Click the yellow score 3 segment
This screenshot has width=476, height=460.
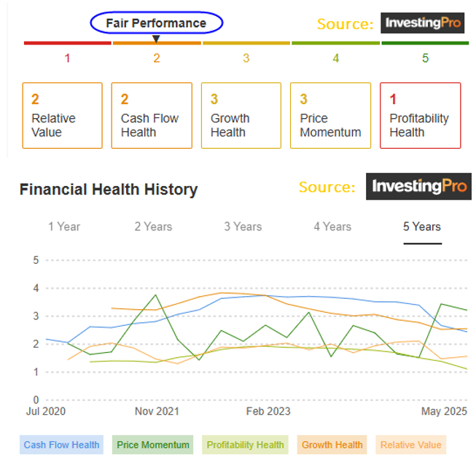point(246,43)
